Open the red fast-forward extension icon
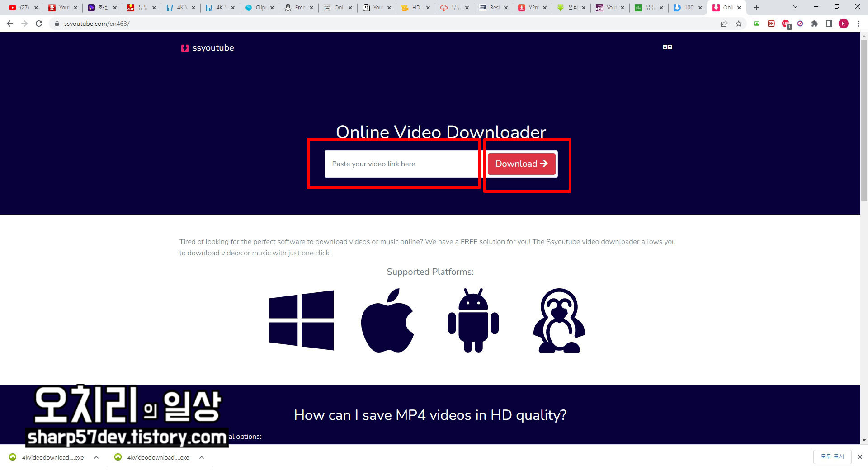The height and width of the screenshot is (470, 868). [x=771, y=23]
